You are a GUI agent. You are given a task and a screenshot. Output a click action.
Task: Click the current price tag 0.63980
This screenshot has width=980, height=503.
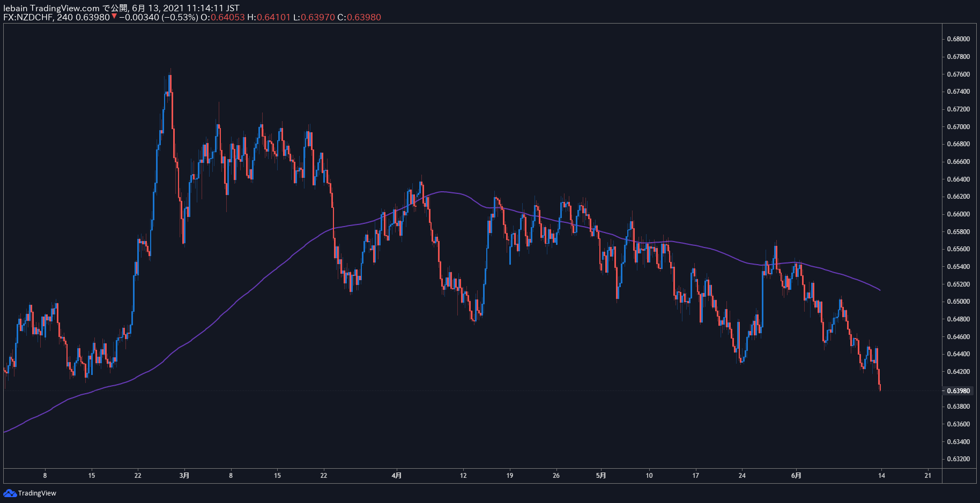[x=959, y=391]
